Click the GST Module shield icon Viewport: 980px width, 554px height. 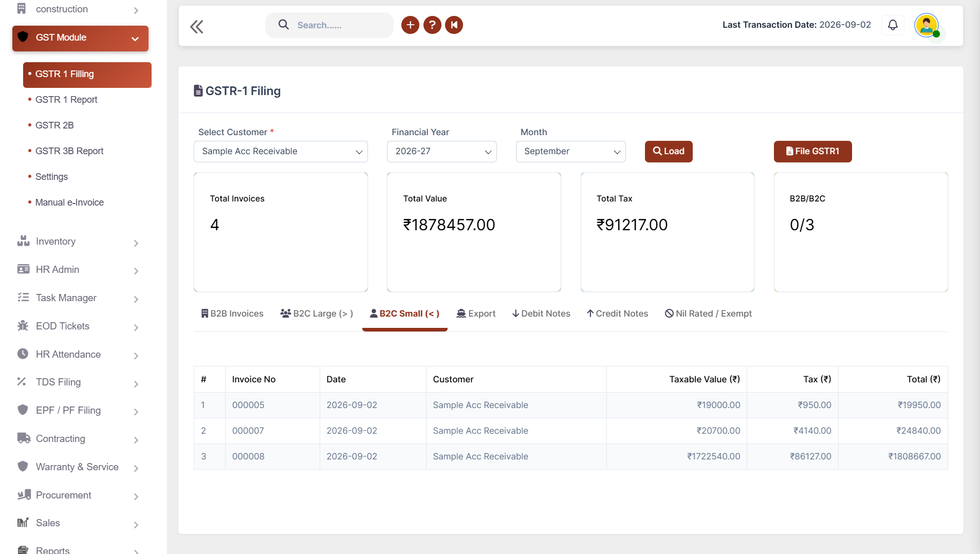(23, 37)
